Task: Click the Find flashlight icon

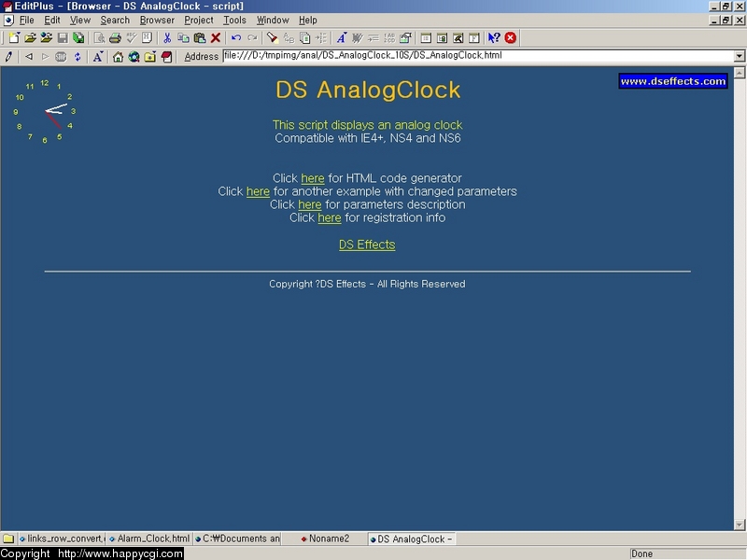Action: (x=272, y=38)
